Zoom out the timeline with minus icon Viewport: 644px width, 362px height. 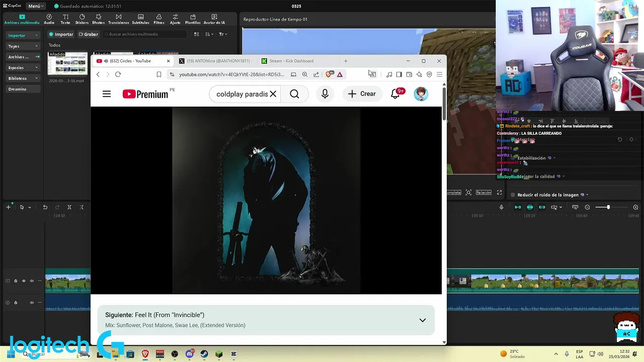point(587,207)
